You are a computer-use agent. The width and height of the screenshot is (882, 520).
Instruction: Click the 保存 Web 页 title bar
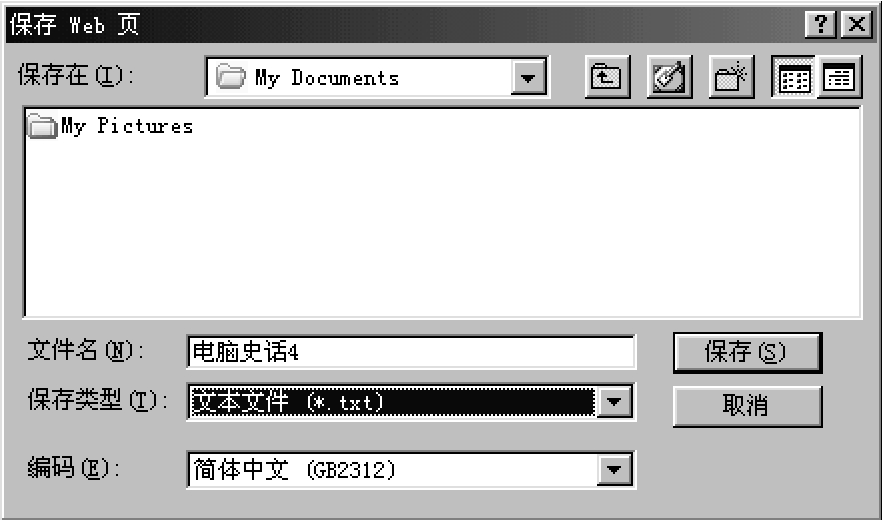(x=405, y=25)
